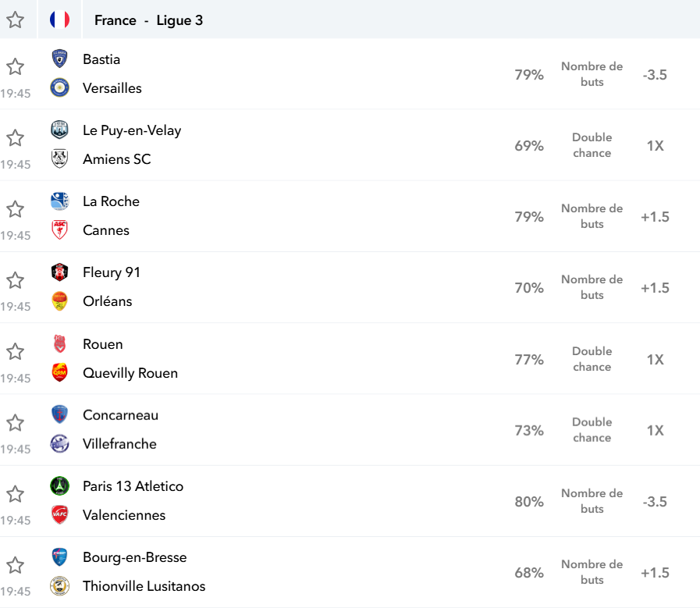Click the Bastia club crest
700x608 pixels.
click(x=59, y=59)
